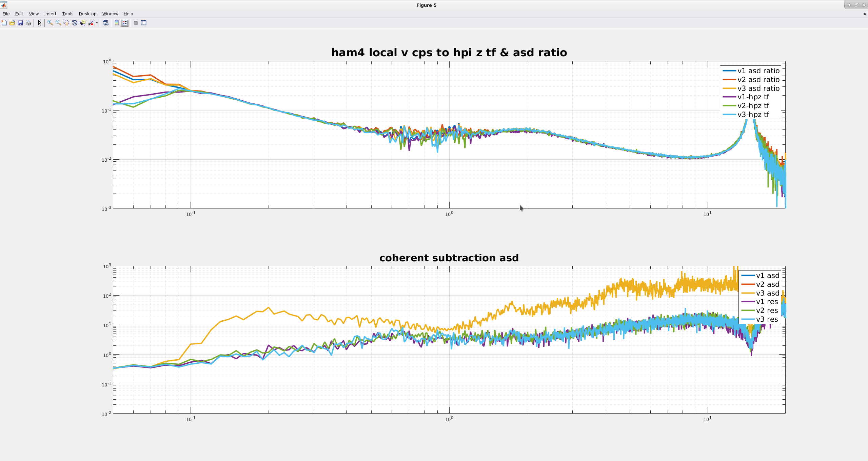The image size is (868, 461).
Task: Toggle the Insert Colorbar button
Action: (117, 23)
